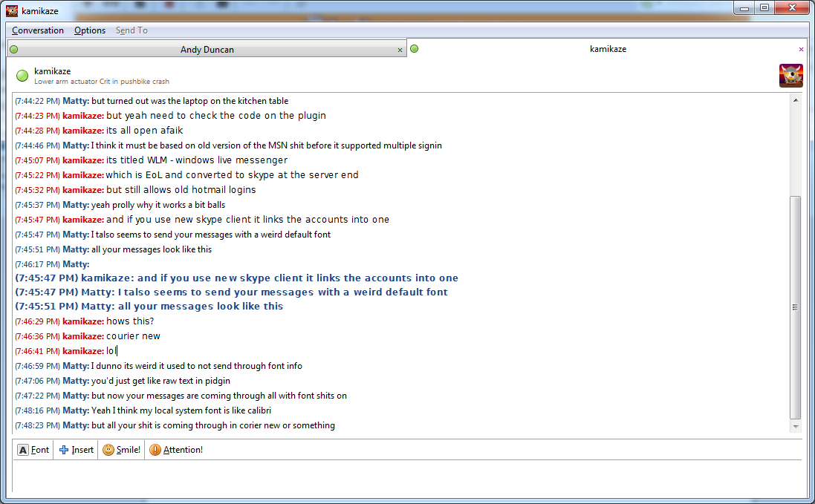Click the message 'but still allows old hotmail logins'
815x504 pixels.
click(x=181, y=190)
